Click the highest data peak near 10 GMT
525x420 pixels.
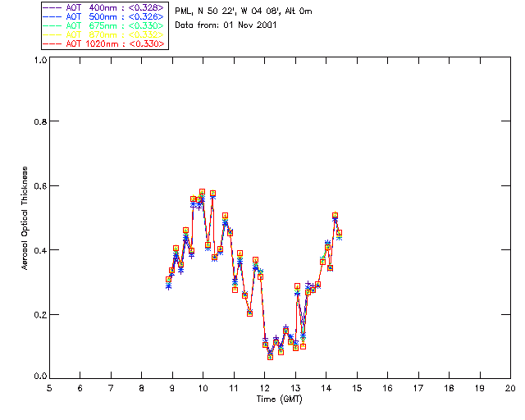(x=203, y=192)
